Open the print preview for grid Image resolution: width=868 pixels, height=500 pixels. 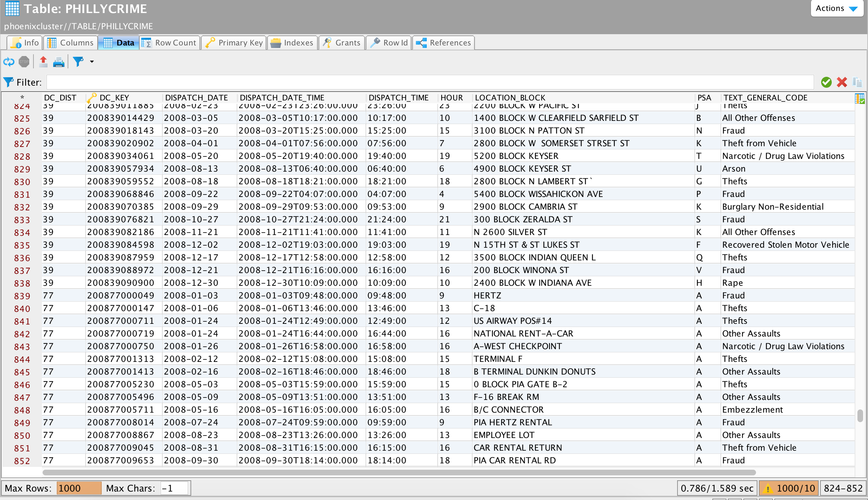pyautogui.click(x=58, y=62)
